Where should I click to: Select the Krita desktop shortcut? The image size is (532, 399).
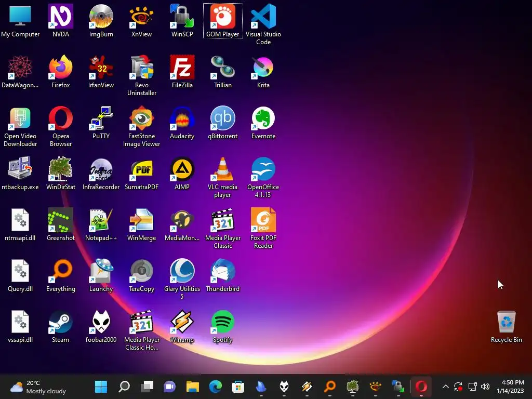tap(263, 72)
